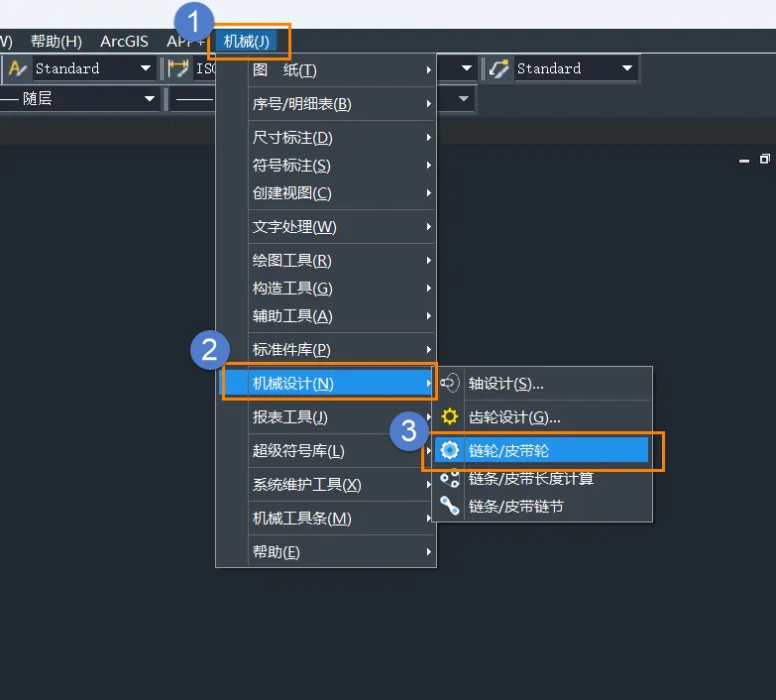Open the 机械(J) menu
776x700 pixels.
(247, 41)
